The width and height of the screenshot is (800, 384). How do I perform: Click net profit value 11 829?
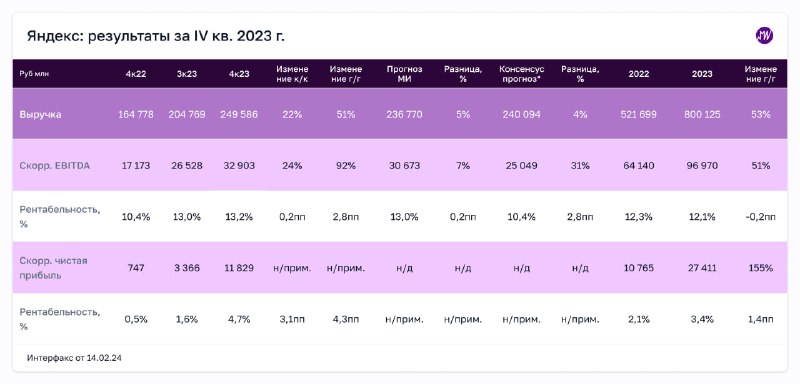(x=239, y=268)
